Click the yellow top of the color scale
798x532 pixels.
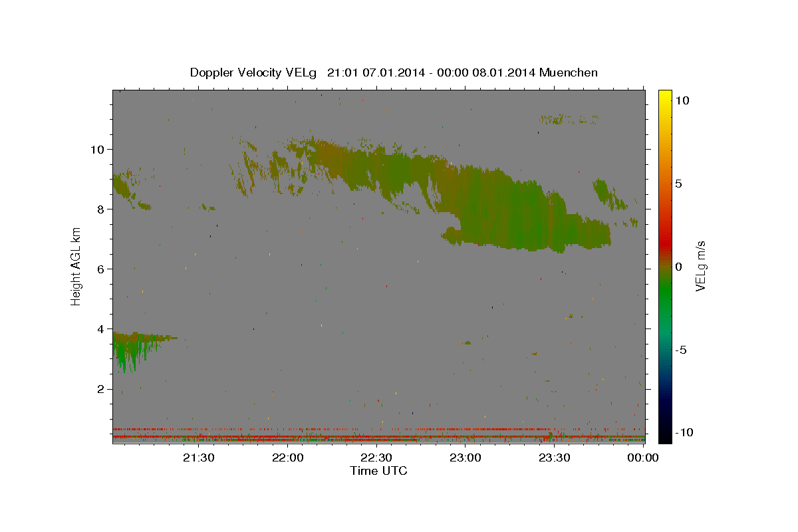point(665,96)
